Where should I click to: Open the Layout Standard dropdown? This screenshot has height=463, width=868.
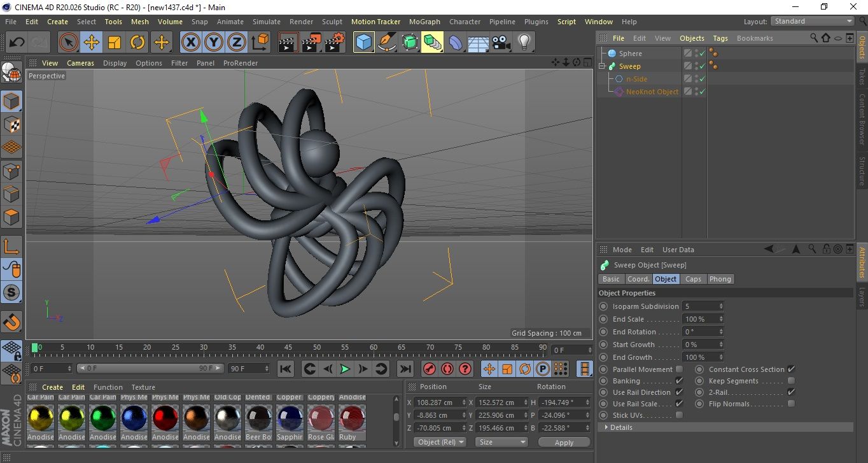(813, 21)
